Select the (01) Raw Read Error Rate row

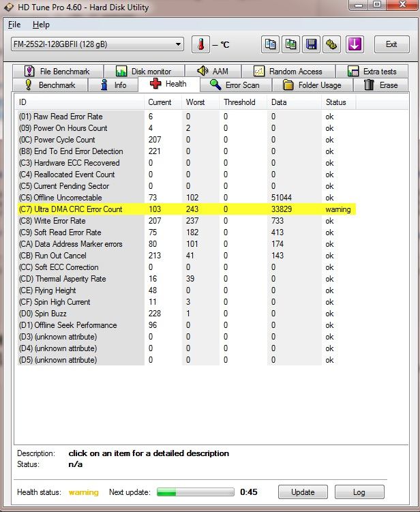[x=187, y=117]
